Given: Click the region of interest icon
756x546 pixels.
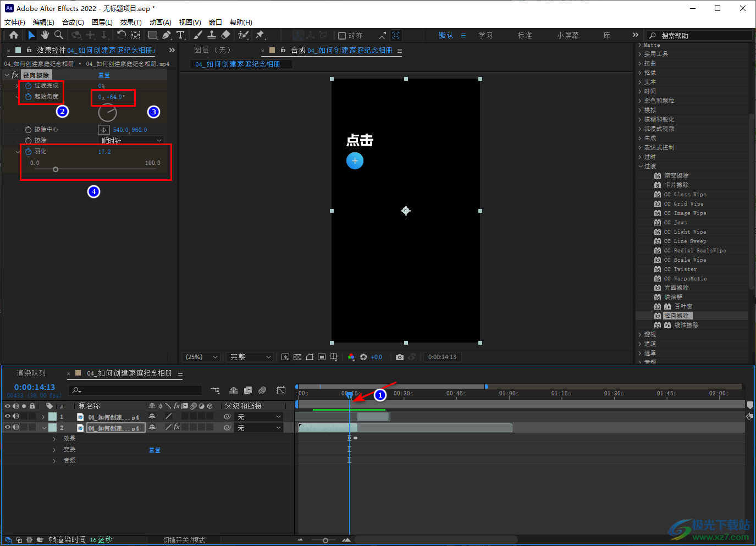Looking at the screenshot, I should (x=322, y=357).
